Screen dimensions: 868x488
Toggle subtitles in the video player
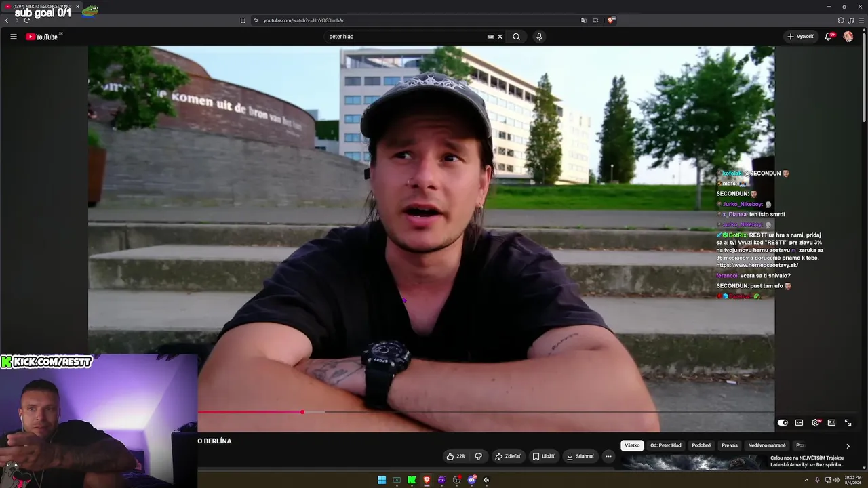pos(799,423)
